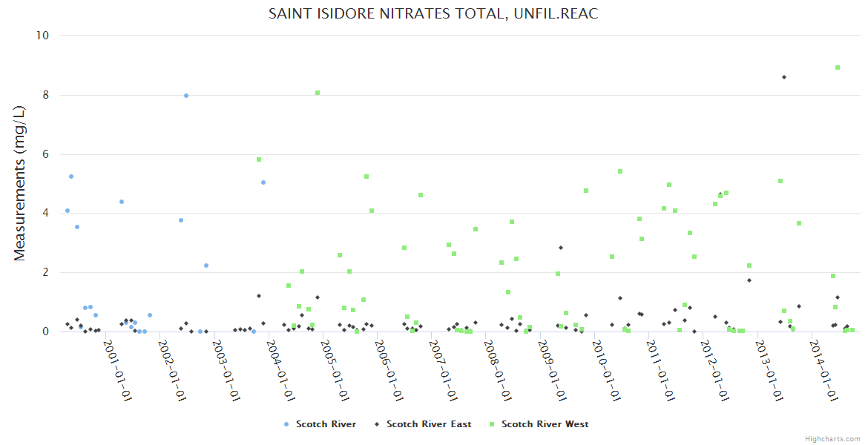868x445 pixels.
Task: Click the green square legend symbol
Action: [x=493, y=424]
